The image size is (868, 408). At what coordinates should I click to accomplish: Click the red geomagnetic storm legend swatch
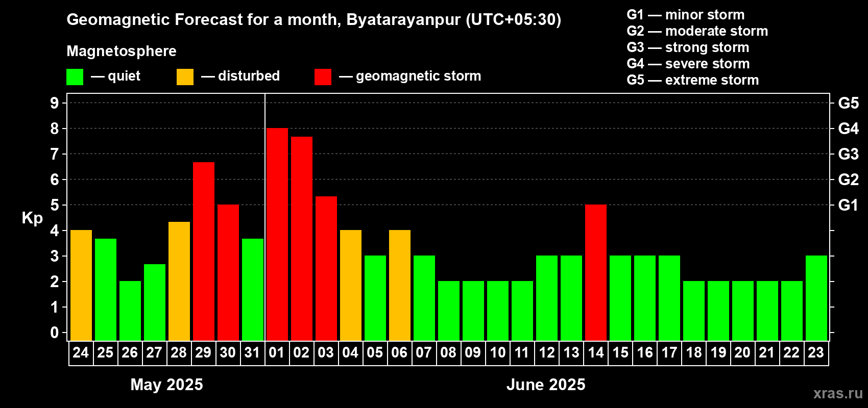pyautogui.click(x=323, y=77)
